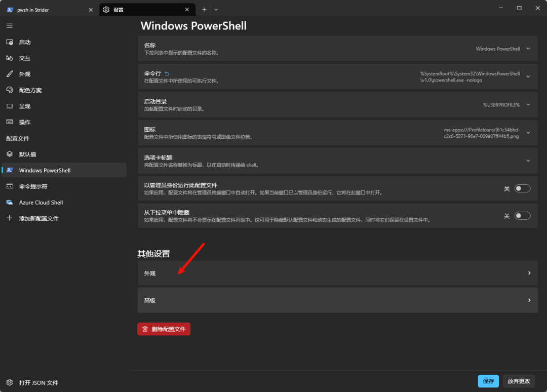Toggle 从下拉菜单中隐藏 switch
This screenshot has height=392, width=547.
coord(522,216)
